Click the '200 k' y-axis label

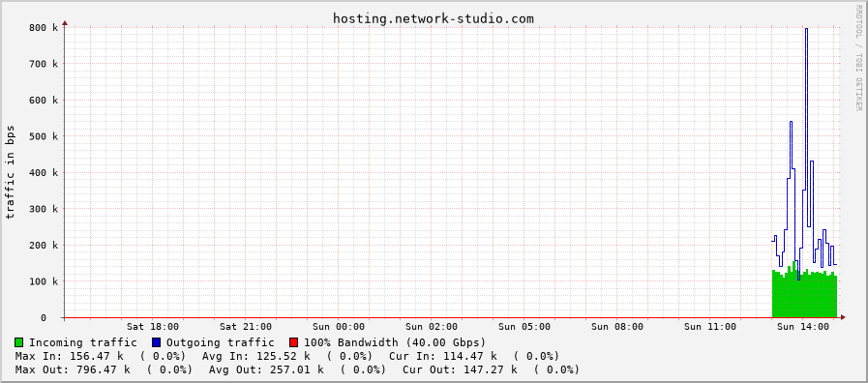44,246
